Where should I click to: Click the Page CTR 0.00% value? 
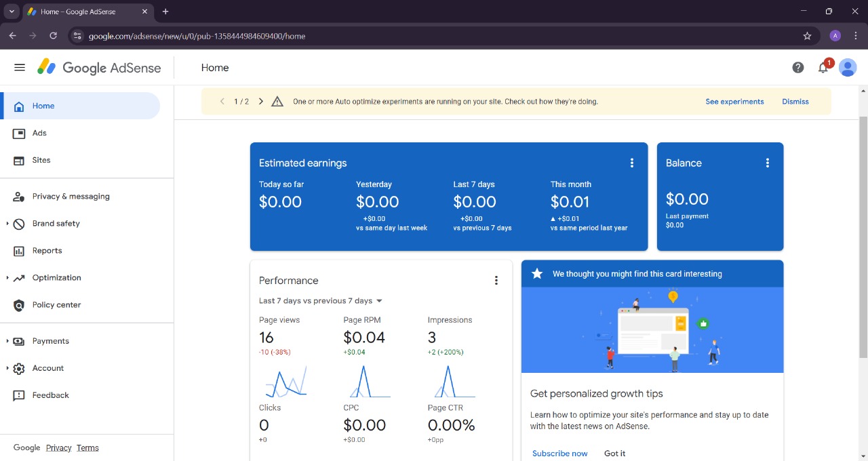(451, 426)
